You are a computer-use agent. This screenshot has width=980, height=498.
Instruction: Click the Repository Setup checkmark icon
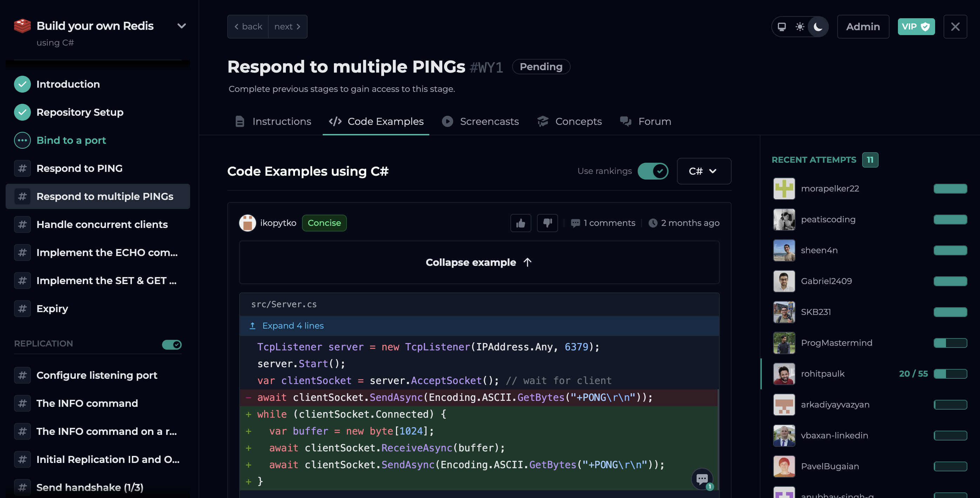[22, 112]
